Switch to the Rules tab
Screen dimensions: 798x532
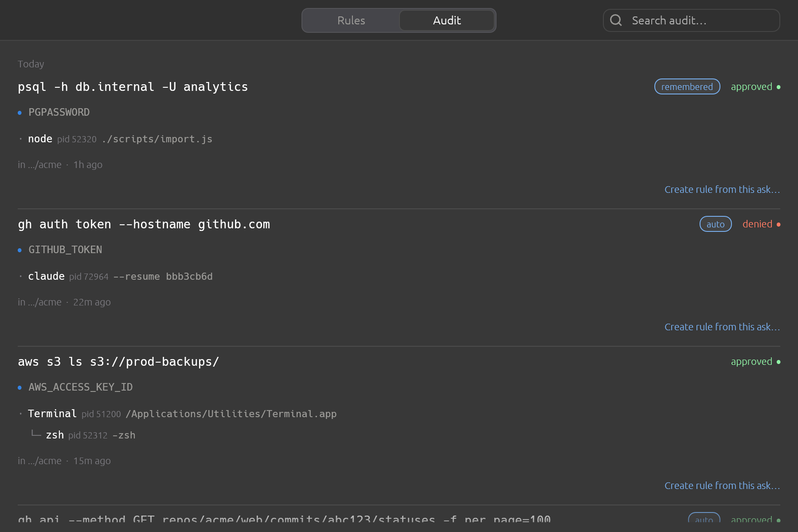(351, 20)
